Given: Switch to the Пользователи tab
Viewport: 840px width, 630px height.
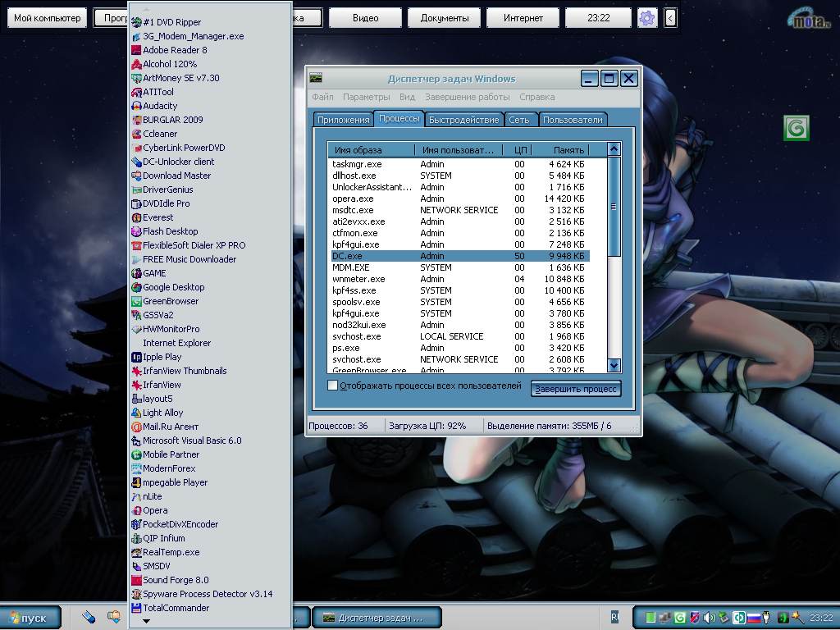Looking at the screenshot, I should click(x=573, y=120).
